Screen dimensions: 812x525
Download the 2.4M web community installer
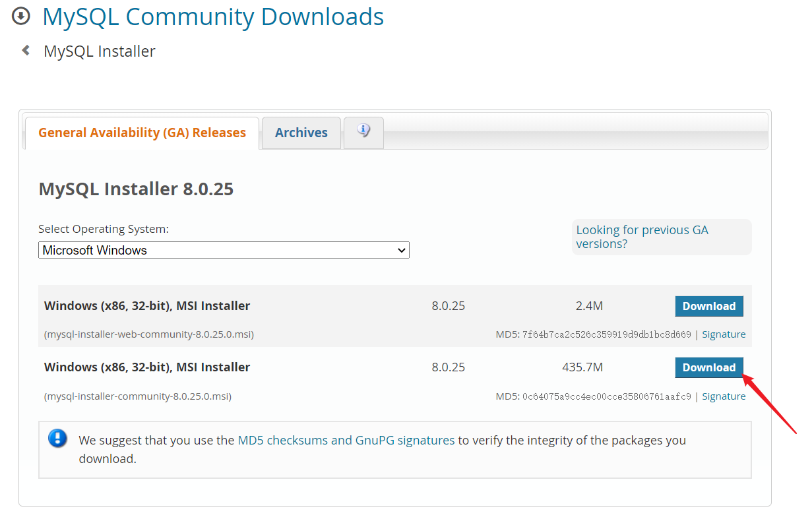tap(709, 306)
